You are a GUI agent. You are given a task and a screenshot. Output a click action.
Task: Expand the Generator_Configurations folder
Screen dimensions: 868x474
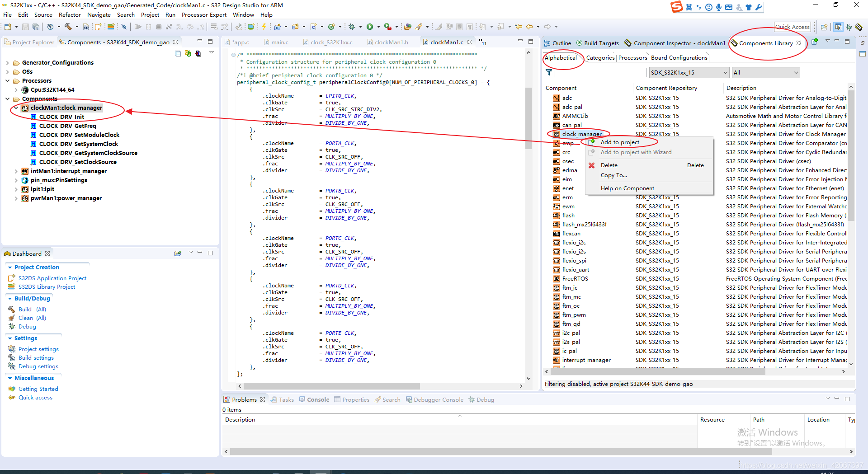7,63
